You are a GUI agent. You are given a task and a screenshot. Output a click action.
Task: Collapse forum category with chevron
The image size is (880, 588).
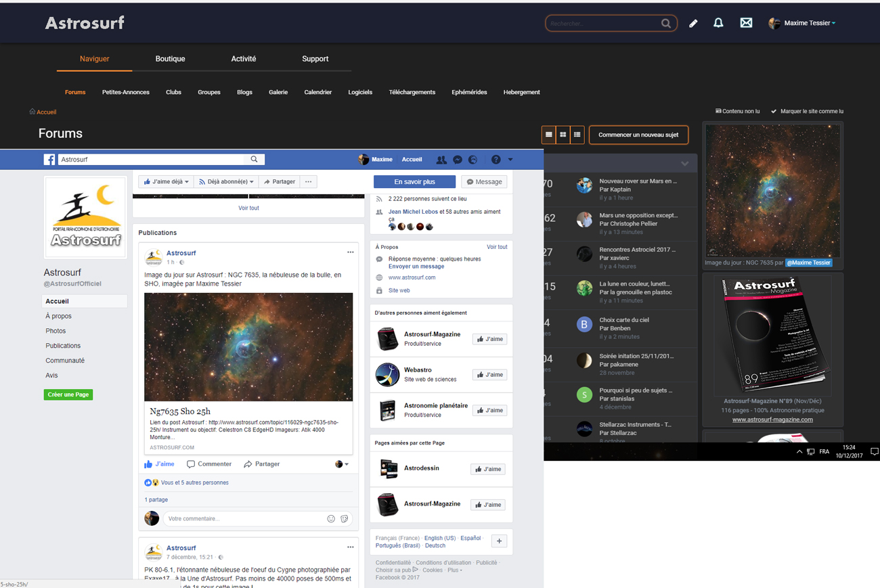(x=684, y=163)
